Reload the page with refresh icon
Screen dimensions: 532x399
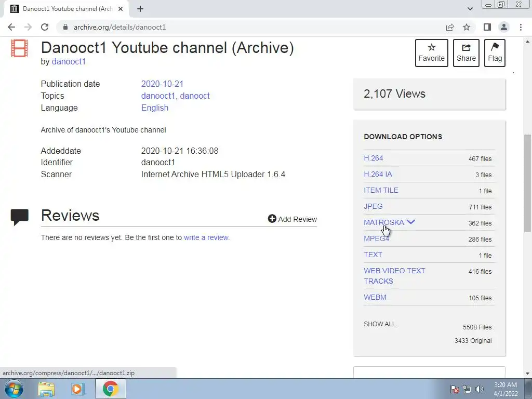(x=45, y=27)
